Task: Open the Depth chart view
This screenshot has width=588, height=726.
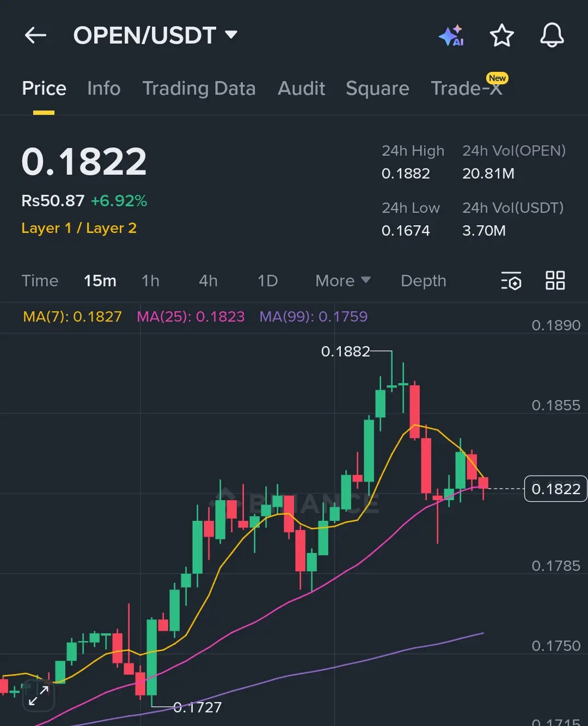Action: pyautogui.click(x=423, y=281)
